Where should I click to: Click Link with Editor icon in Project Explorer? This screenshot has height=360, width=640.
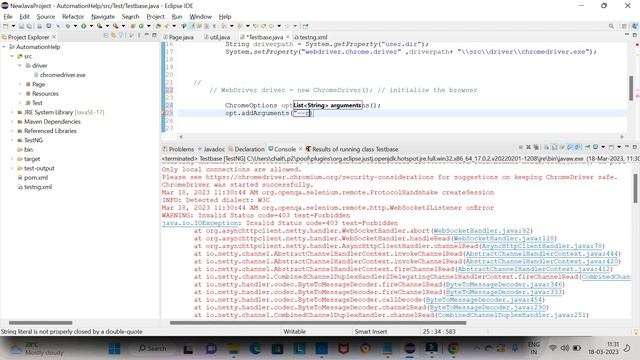tap(113, 36)
